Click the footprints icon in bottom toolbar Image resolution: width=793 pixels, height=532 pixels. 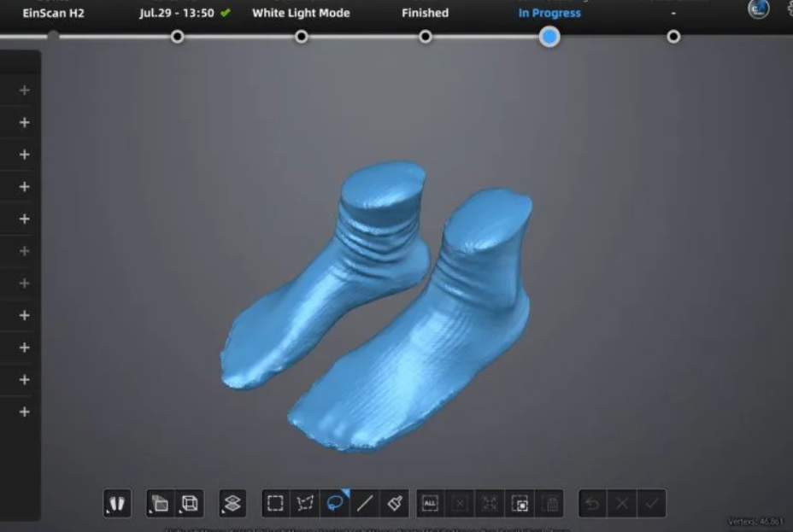[117, 503]
